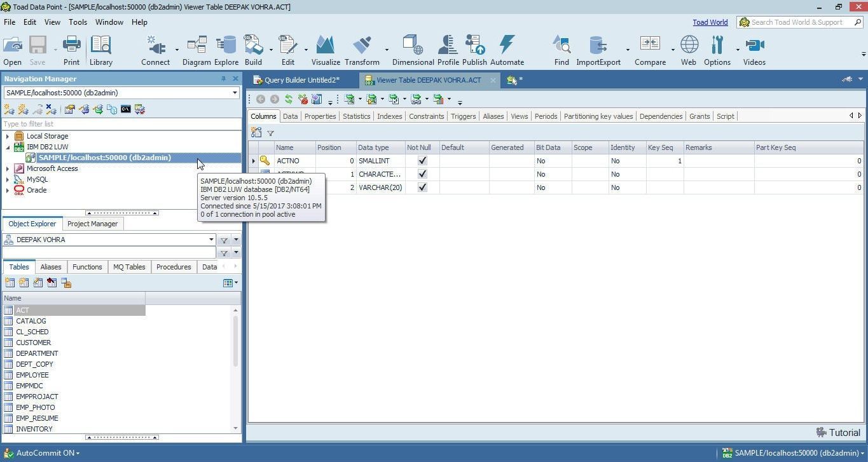Launch the Automate tool
868x462 pixels.
pos(507,50)
